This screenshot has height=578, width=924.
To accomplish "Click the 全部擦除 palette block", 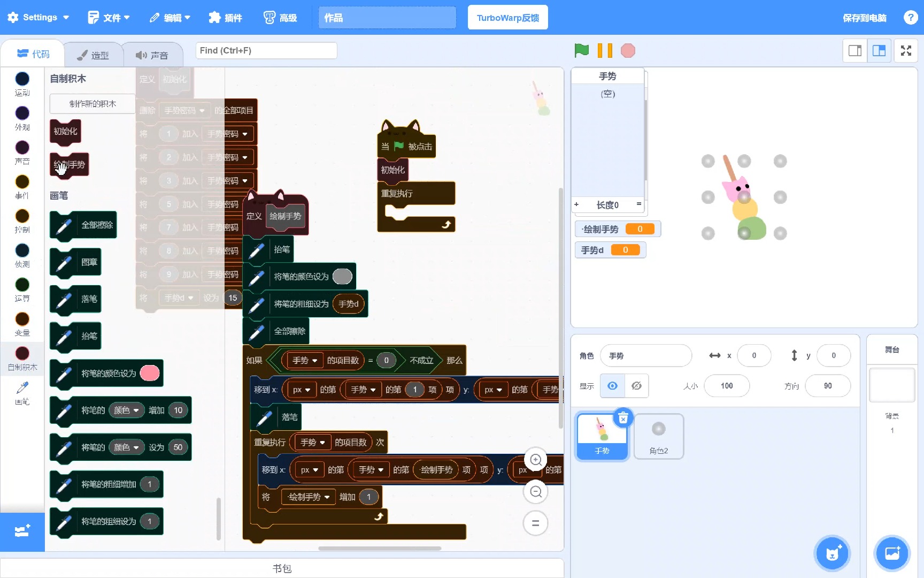I will click(x=84, y=225).
